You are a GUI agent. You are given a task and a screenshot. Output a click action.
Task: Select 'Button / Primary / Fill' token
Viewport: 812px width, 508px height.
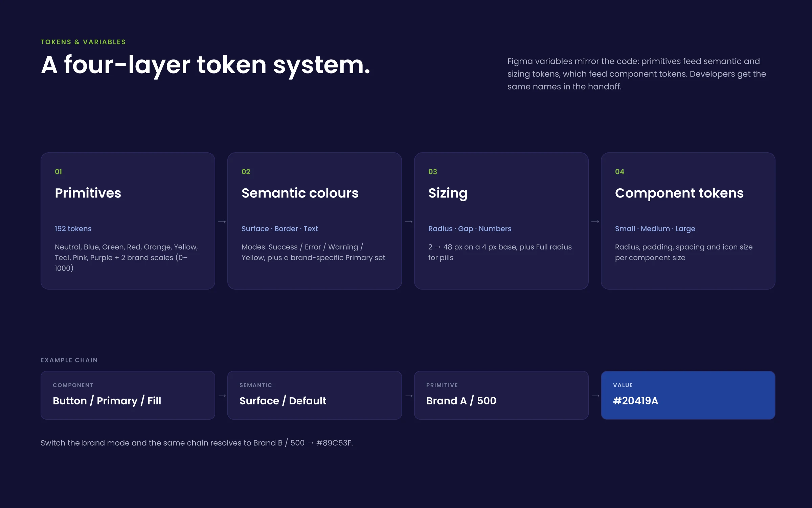(107, 401)
